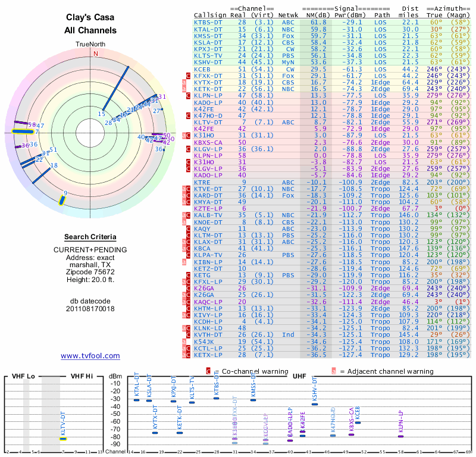Select the KCEB bar in UHF chart
Image resolution: width=476 pixels, height=457 pixels.
click(358, 422)
